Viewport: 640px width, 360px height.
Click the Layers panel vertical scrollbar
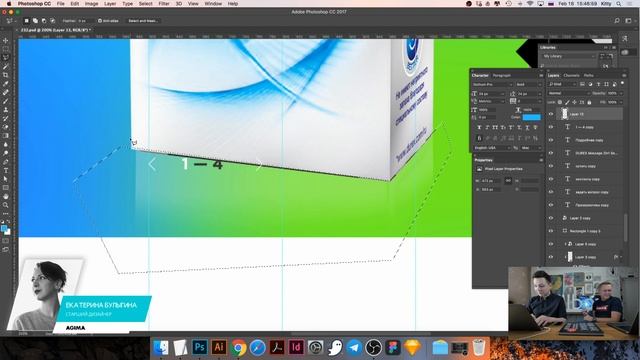click(625, 227)
